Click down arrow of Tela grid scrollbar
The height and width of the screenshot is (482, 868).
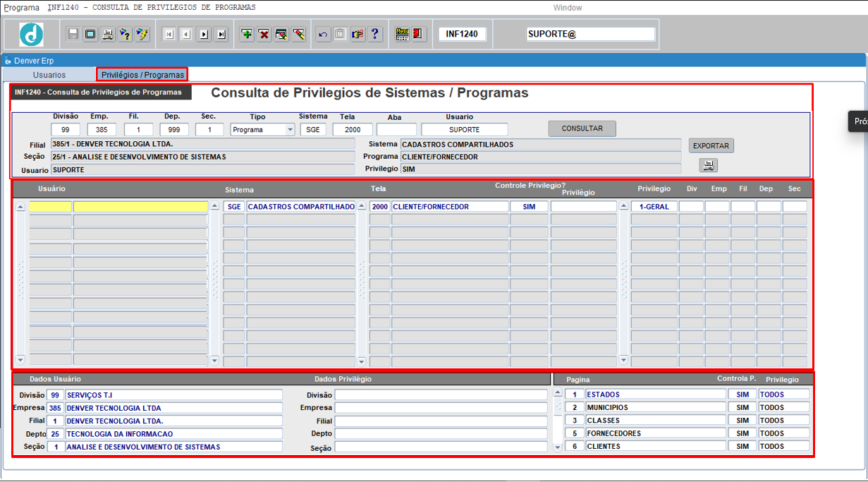(362, 361)
